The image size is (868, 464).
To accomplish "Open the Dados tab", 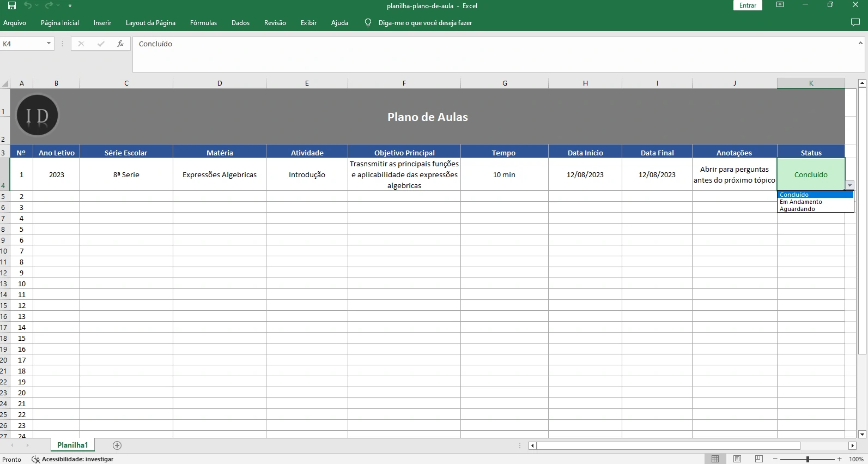I will click(240, 23).
